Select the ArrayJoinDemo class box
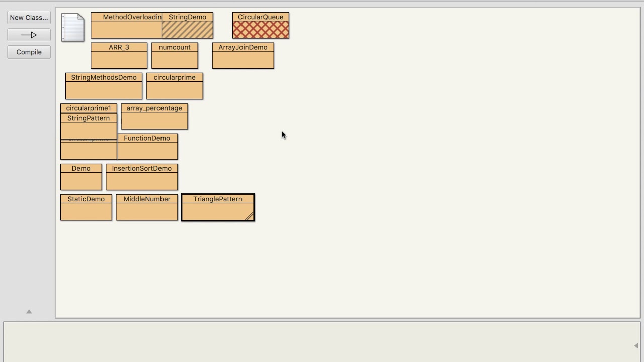Image resolution: width=644 pixels, height=362 pixels. pyautogui.click(x=243, y=56)
